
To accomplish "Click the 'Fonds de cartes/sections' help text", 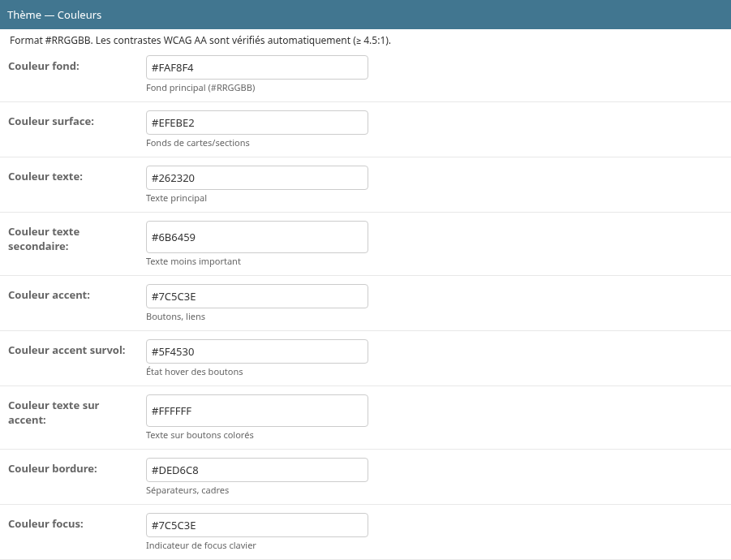I will [x=198, y=143].
